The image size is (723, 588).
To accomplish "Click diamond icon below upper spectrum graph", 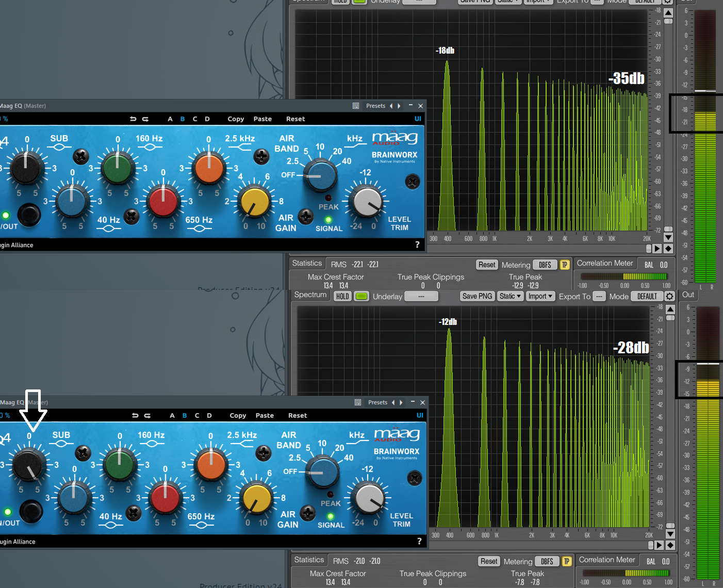I will tap(668, 249).
